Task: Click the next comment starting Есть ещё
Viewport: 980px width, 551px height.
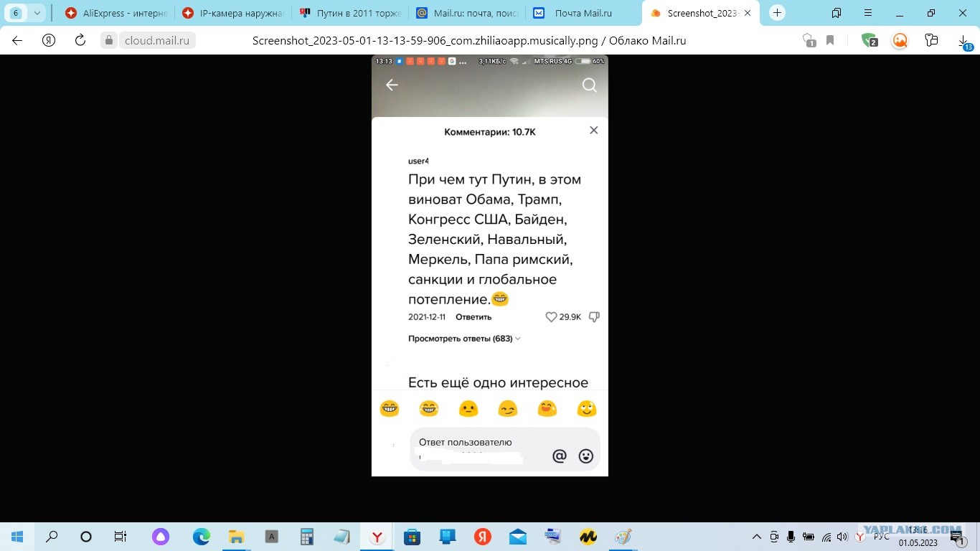Action: [x=498, y=382]
